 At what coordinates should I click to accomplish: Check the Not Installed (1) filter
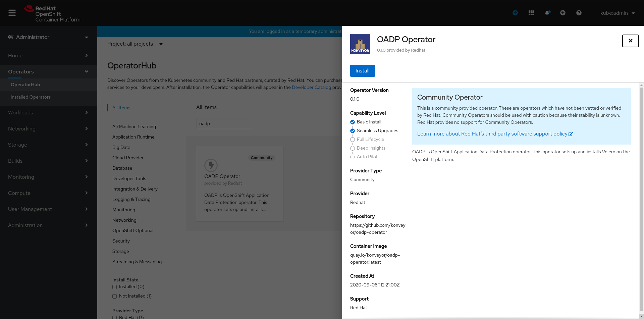[114, 297]
